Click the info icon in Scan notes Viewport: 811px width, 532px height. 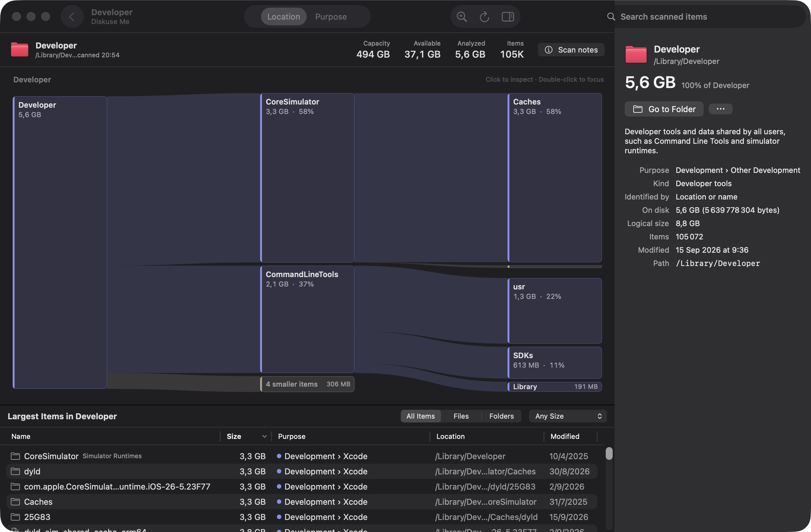tap(549, 50)
